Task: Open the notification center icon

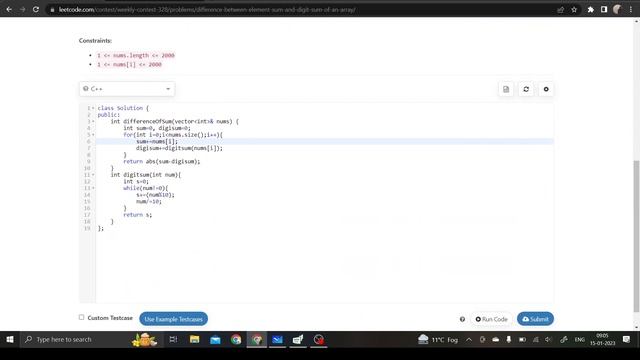Action: 627,339
